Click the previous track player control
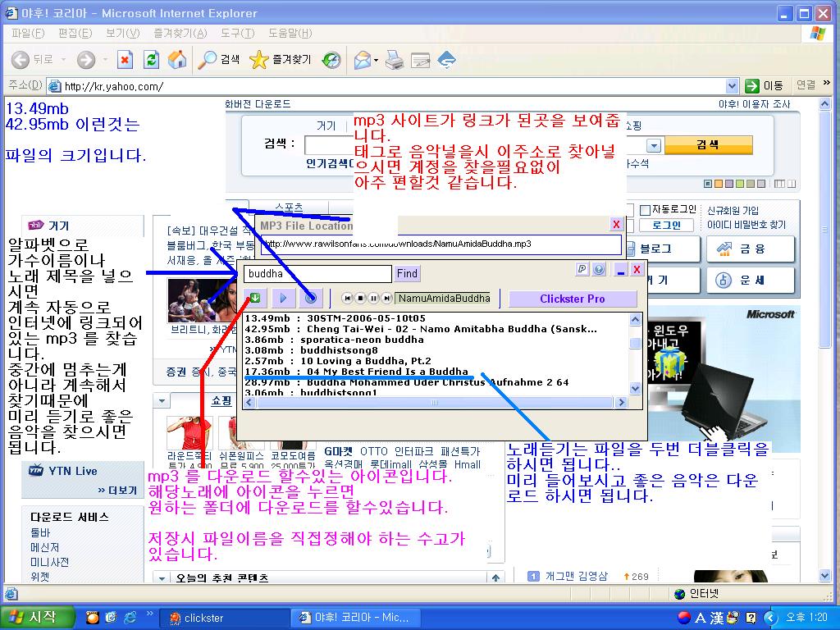This screenshot has height=630, width=840. 348,299
